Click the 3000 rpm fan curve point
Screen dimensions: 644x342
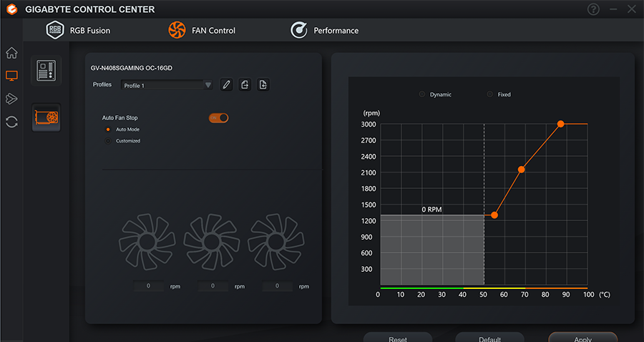[x=561, y=124]
